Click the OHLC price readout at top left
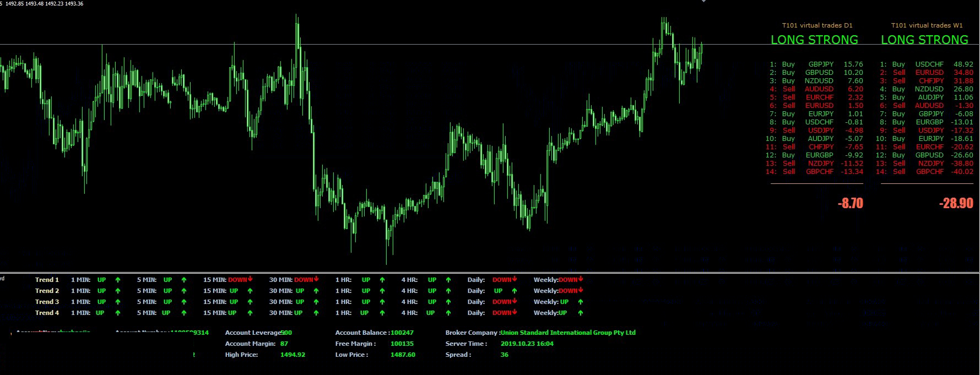980x375 pixels. coord(45,3)
